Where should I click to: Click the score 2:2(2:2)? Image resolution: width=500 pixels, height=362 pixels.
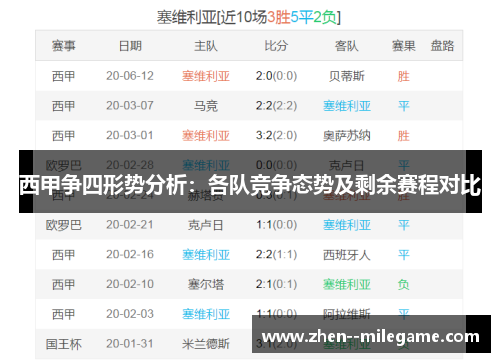point(276,106)
